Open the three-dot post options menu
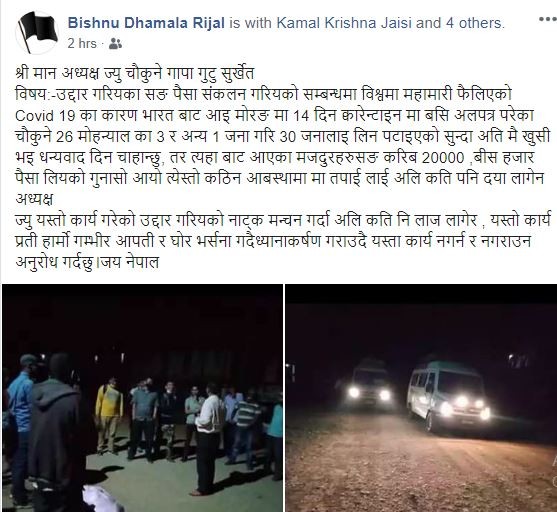 [547, 19]
